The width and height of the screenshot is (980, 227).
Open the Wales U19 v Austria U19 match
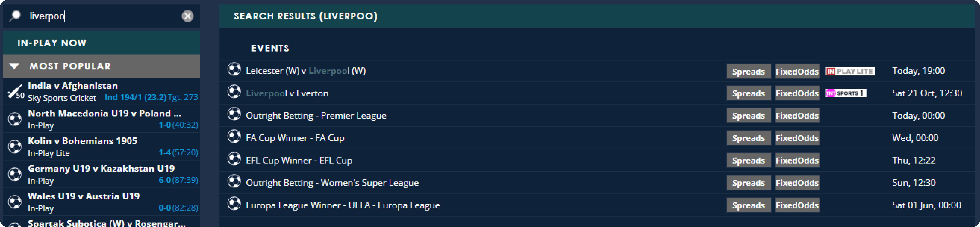pyautogui.click(x=84, y=197)
